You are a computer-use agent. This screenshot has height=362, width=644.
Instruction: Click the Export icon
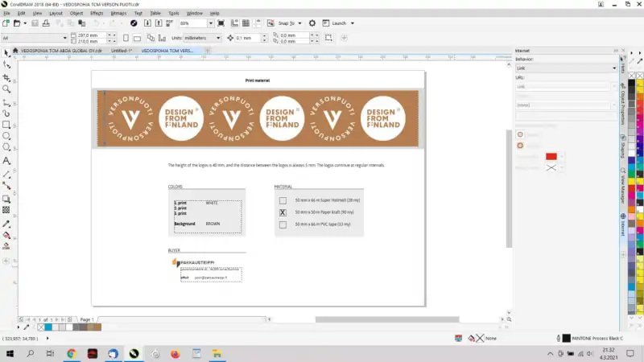pos(159,23)
